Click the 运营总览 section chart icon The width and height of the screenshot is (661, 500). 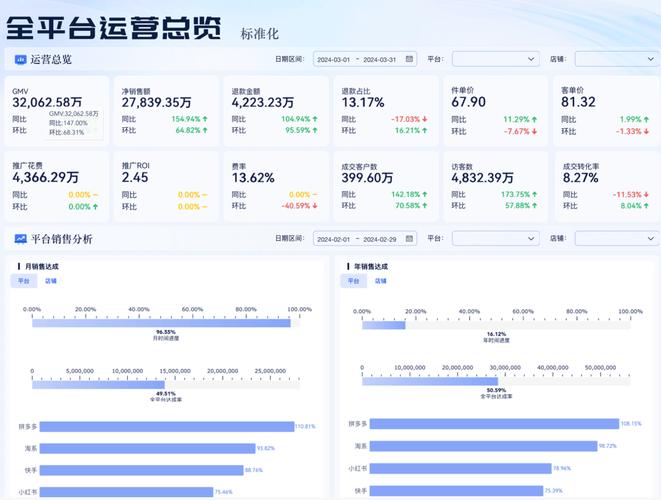pos(20,59)
